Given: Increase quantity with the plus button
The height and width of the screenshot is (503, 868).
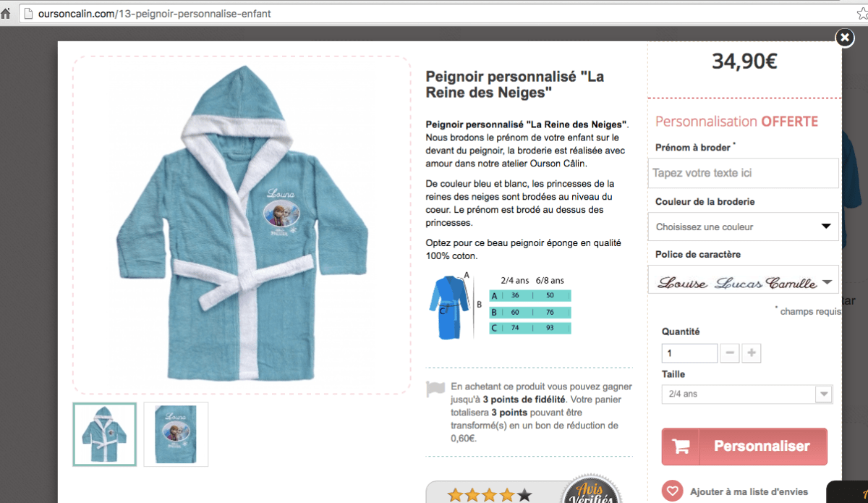Looking at the screenshot, I should tap(752, 353).
